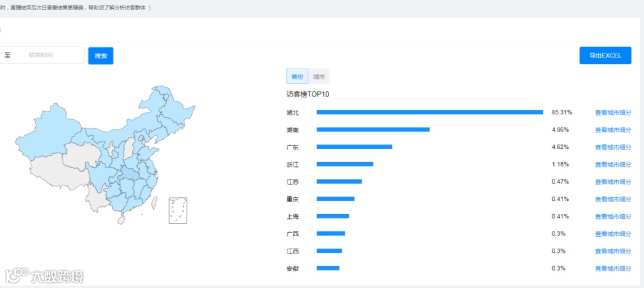
Task: Click the 搜索 search button
Action: 101,55
